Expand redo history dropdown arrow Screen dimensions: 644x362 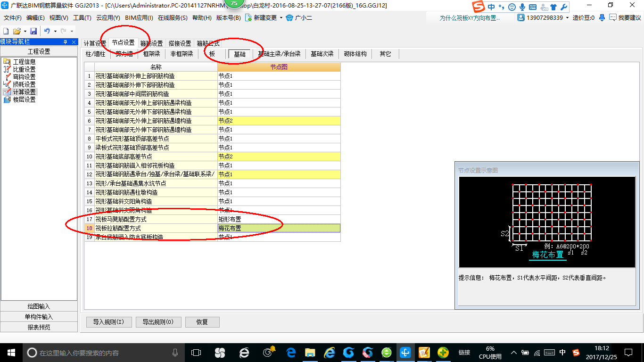click(x=72, y=31)
